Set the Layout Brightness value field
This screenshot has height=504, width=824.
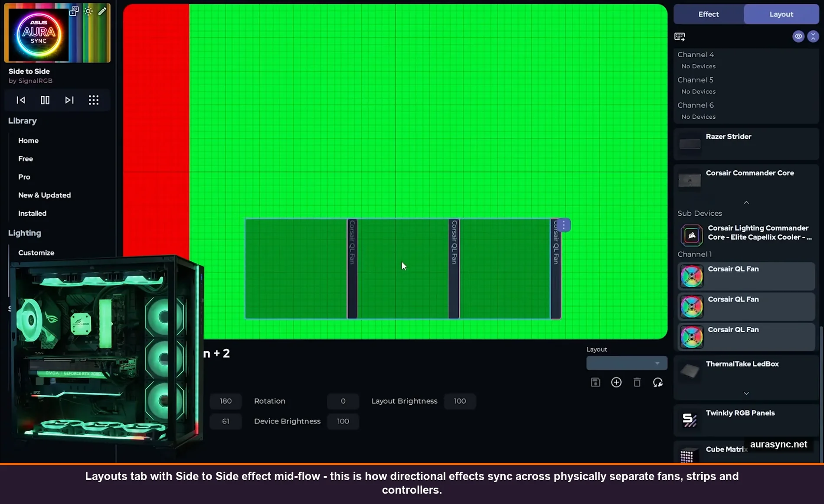(460, 401)
